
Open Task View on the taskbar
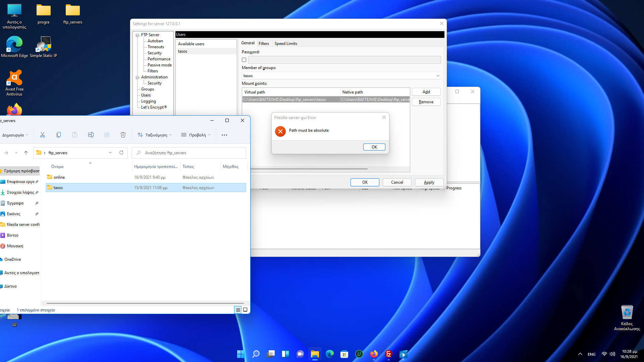271,354
